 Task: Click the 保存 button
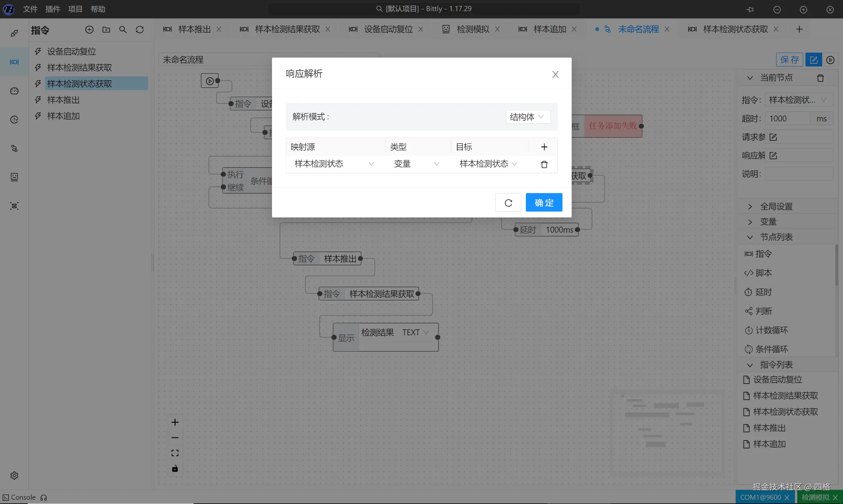click(x=789, y=60)
